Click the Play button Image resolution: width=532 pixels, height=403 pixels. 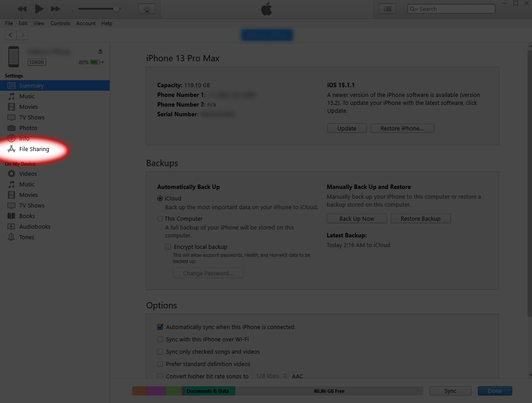[39, 8]
